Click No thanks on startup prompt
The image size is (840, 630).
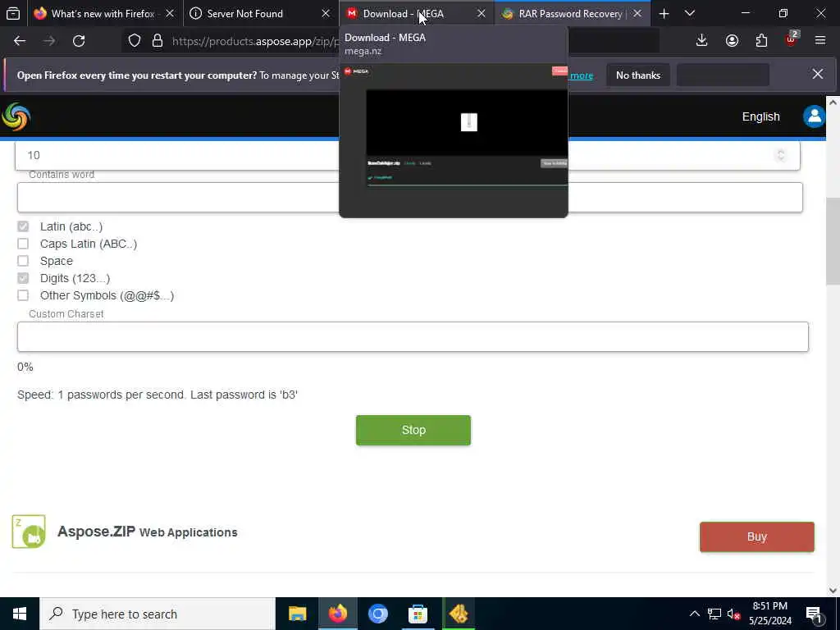pyautogui.click(x=638, y=75)
